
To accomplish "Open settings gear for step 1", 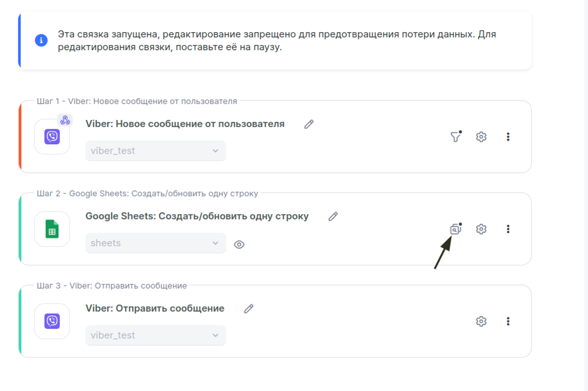I will point(481,137).
